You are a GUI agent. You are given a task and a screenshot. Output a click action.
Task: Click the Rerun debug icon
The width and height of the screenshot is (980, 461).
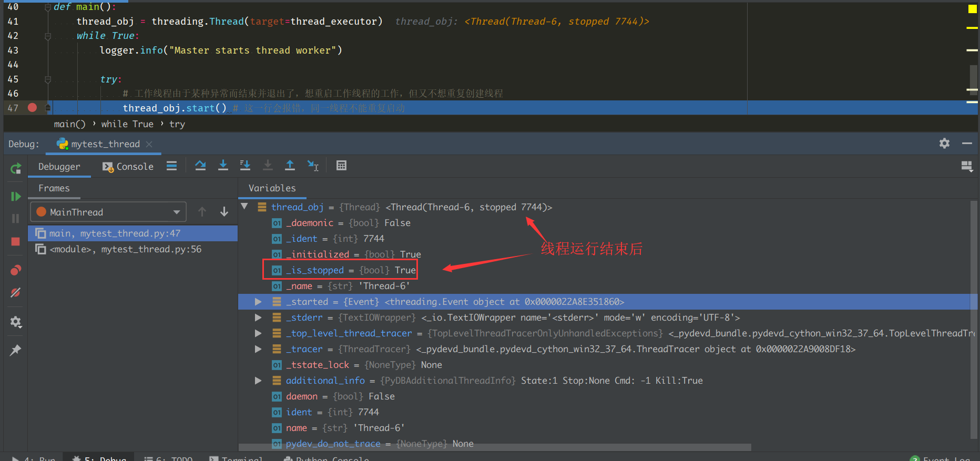pos(16,169)
